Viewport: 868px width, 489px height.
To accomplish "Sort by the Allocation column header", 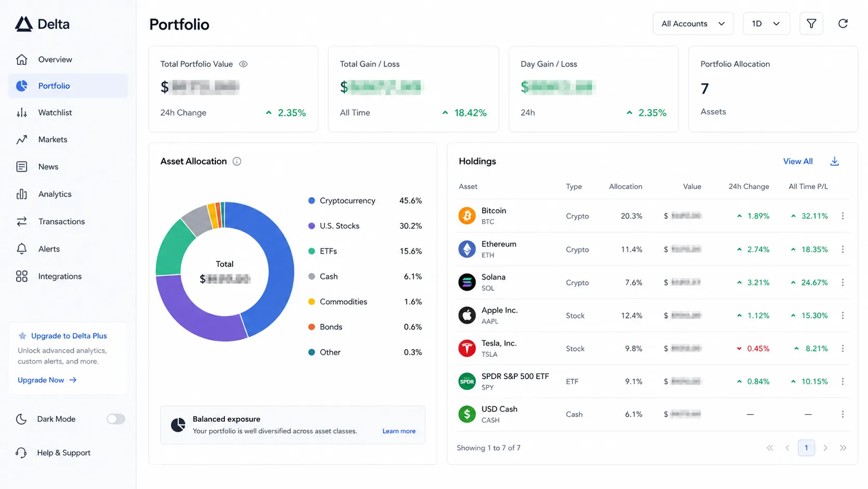I will click(x=626, y=187).
